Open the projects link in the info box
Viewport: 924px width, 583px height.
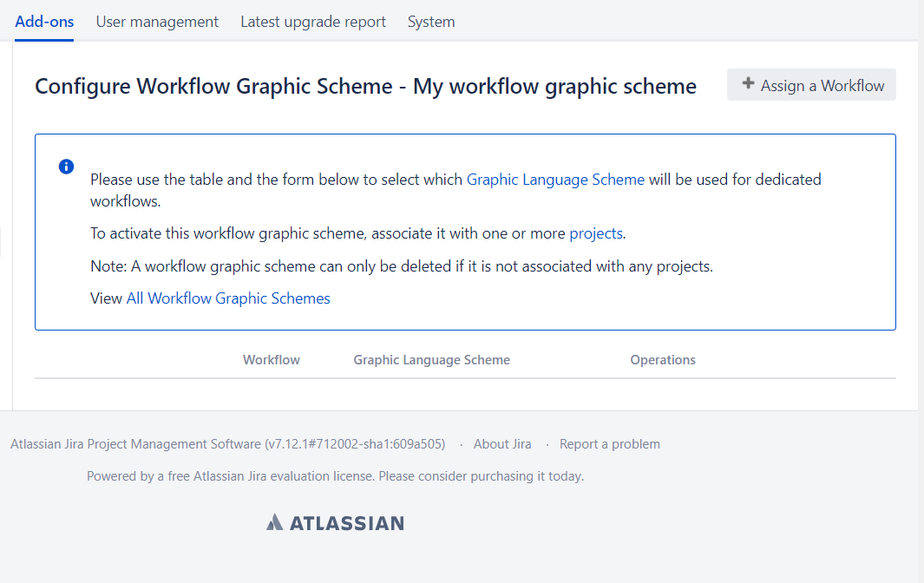point(595,233)
